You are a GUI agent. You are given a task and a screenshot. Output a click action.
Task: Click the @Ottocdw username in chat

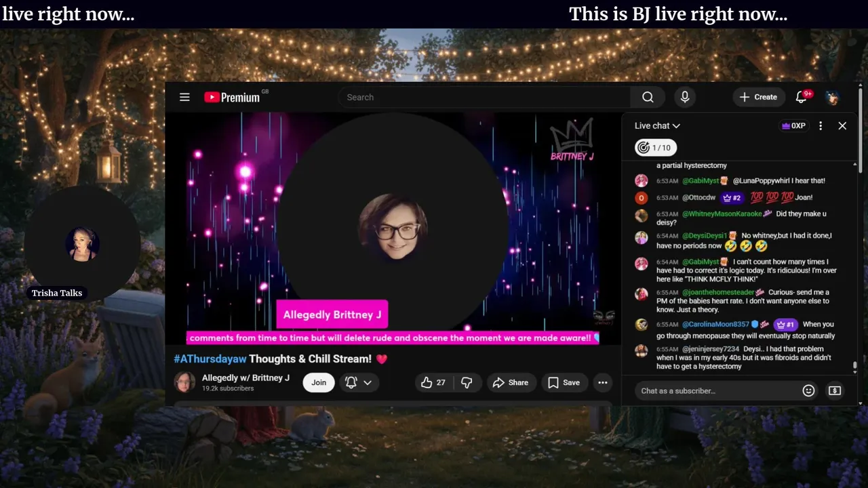(x=698, y=197)
